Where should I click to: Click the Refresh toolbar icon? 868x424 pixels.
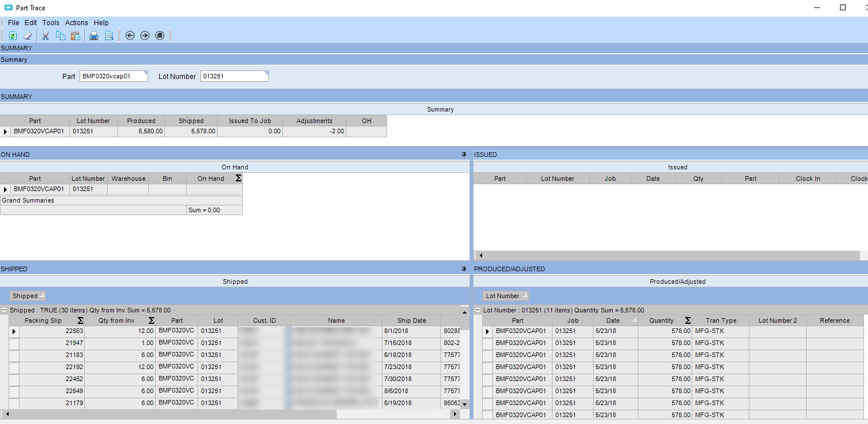[13, 35]
